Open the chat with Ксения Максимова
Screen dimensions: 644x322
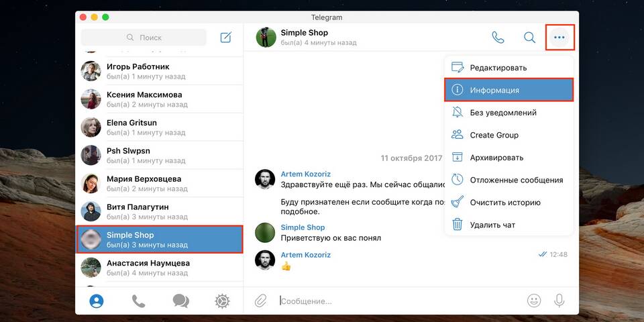click(x=160, y=99)
